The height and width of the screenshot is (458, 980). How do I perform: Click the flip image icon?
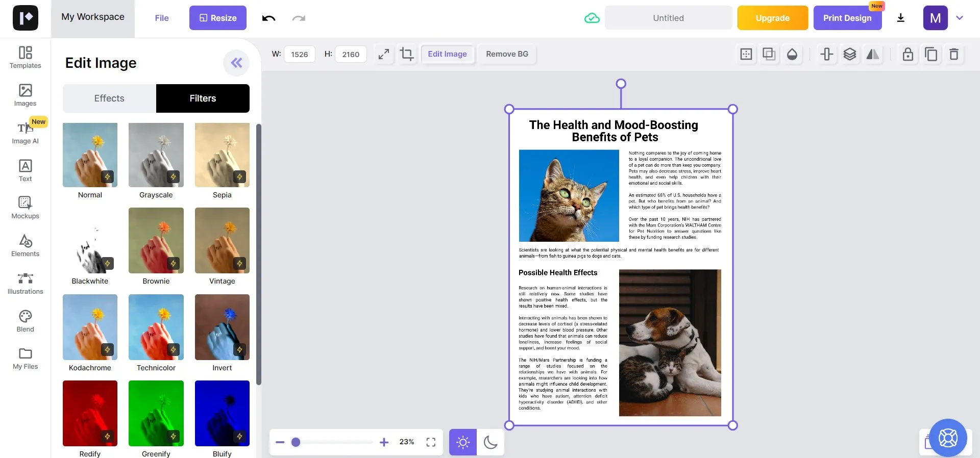pos(873,54)
